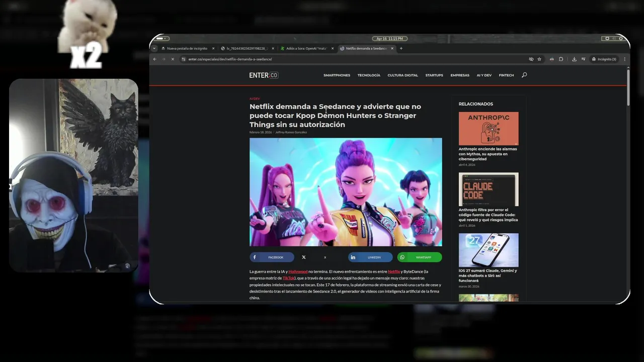The width and height of the screenshot is (644, 362).
Task: Follow the Netflix link in article text
Action: pyautogui.click(x=393, y=271)
